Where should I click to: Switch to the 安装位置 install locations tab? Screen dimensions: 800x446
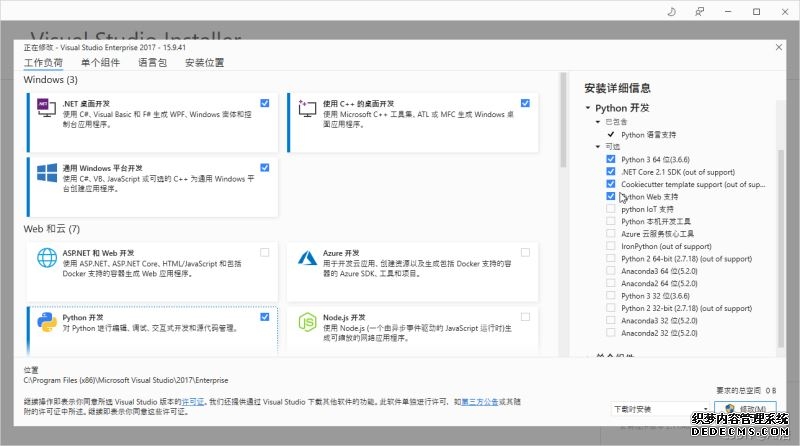click(x=205, y=63)
